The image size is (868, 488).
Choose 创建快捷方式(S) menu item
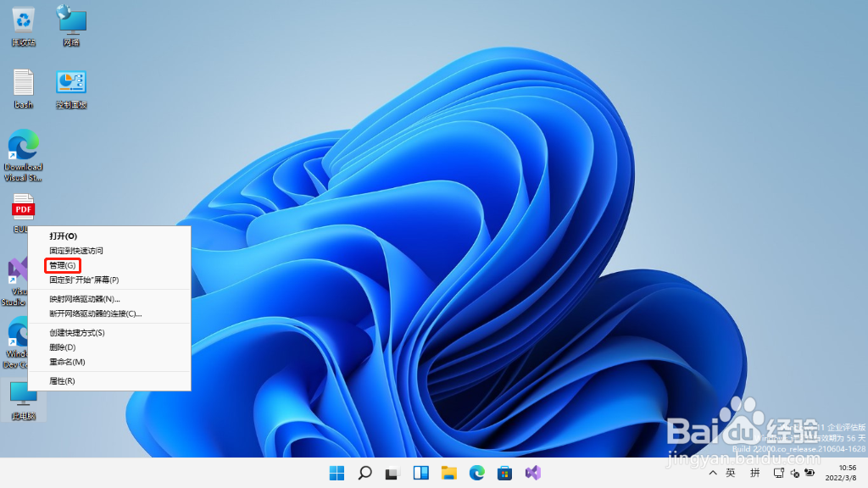click(109, 333)
